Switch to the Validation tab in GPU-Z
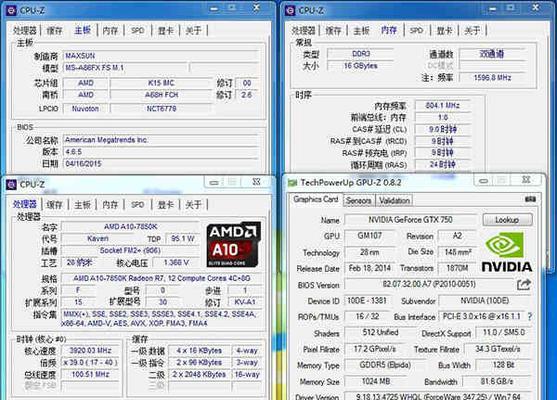557x400 pixels. 394,201
